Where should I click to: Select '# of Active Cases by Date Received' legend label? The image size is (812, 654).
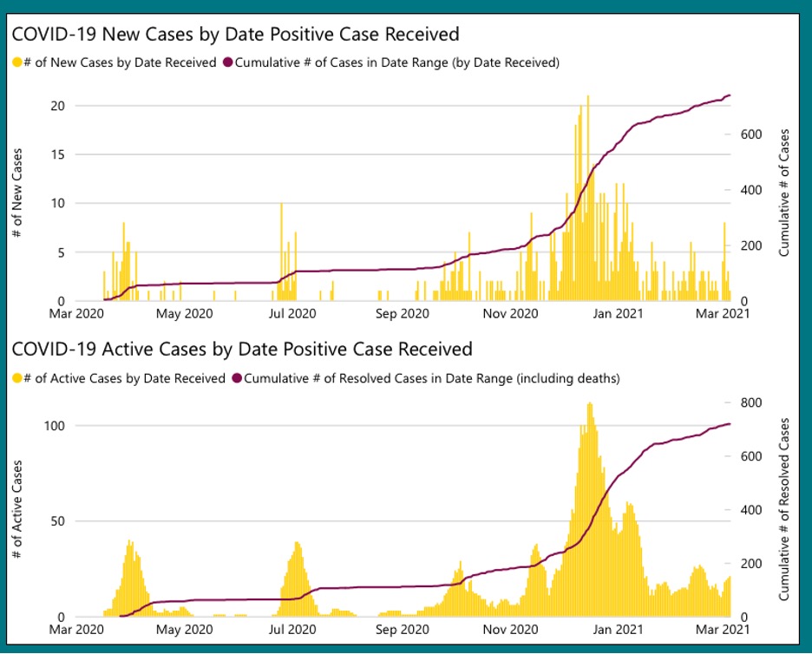coord(123,378)
